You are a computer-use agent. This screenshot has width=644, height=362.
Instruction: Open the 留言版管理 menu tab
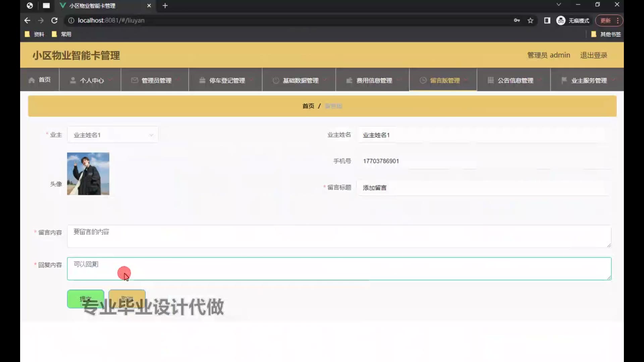click(444, 80)
